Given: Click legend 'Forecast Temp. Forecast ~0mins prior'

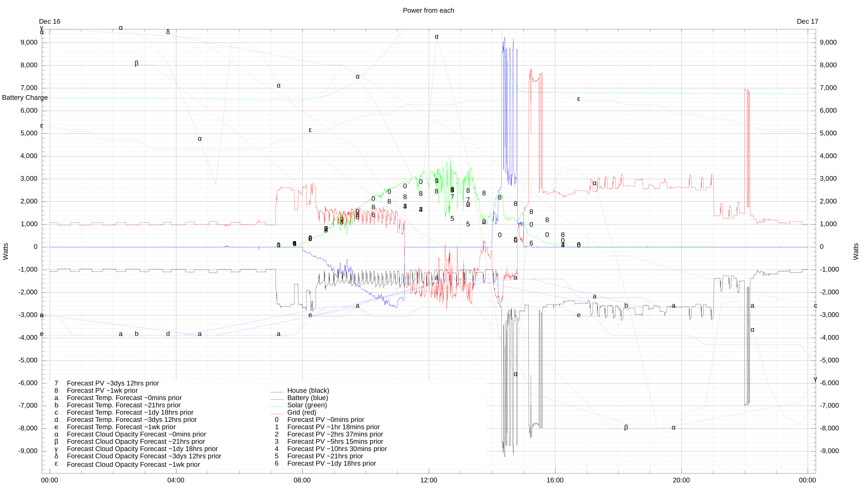Looking at the screenshot, I should 124,398.
